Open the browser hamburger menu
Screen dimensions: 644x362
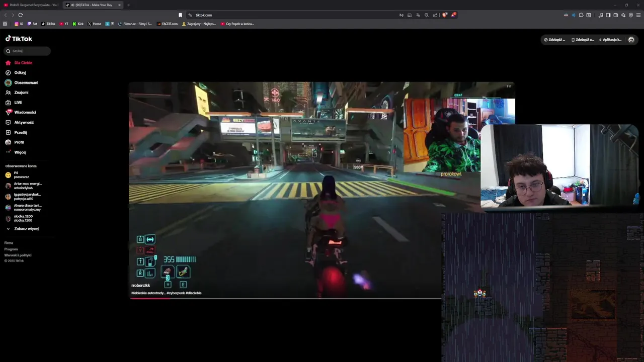point(639,15)
